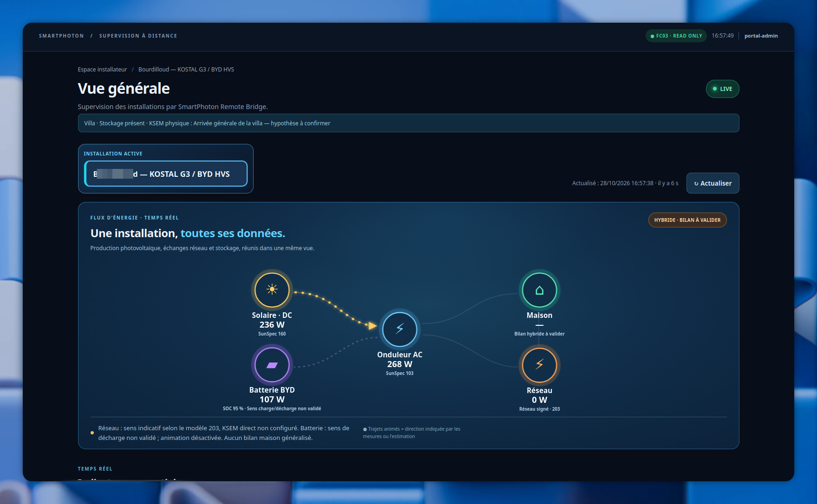This screenshot has width=817, height=504.
Task: Click the 0 W grid value
Action: pos(539,400)
